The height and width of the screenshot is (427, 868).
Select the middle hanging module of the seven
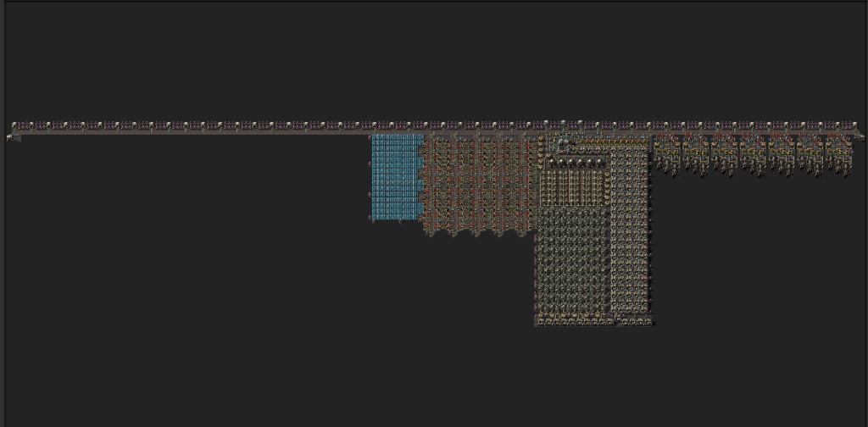pyautogui.click(x=753, y=155)
